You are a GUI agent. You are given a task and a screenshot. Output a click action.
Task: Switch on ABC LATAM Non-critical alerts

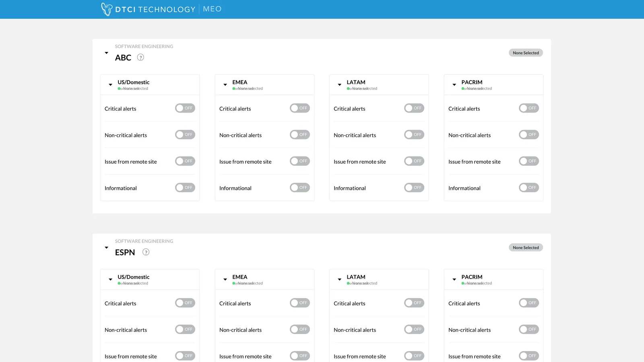pos(414,135)
